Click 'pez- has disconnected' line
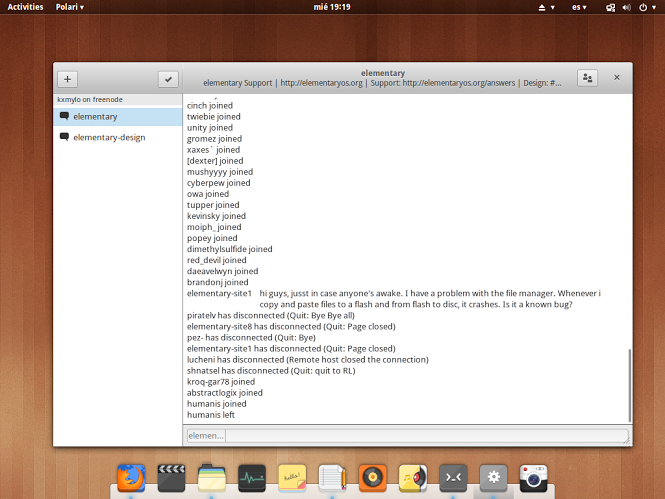The height and width of the screenshot is (499, 665). 251,337
